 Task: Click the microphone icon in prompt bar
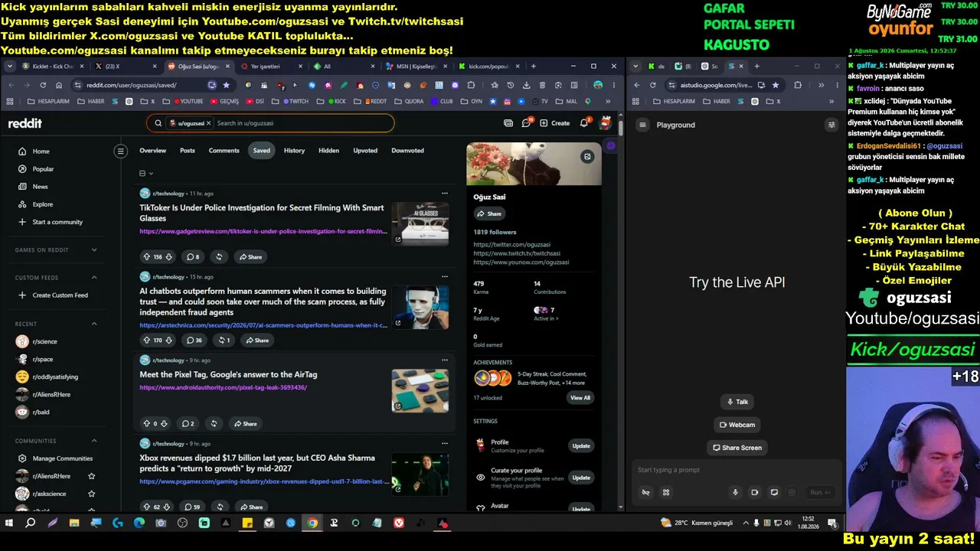coord(735,493)
